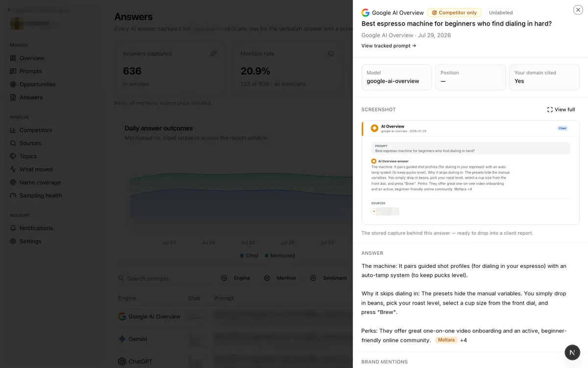Open Competitors page in sidebar
This screenshot has height=368, width=588.
click(35, 130)
